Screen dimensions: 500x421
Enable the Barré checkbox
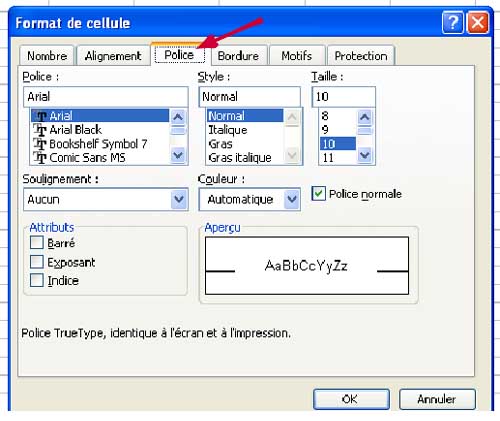tap(37, 243)
